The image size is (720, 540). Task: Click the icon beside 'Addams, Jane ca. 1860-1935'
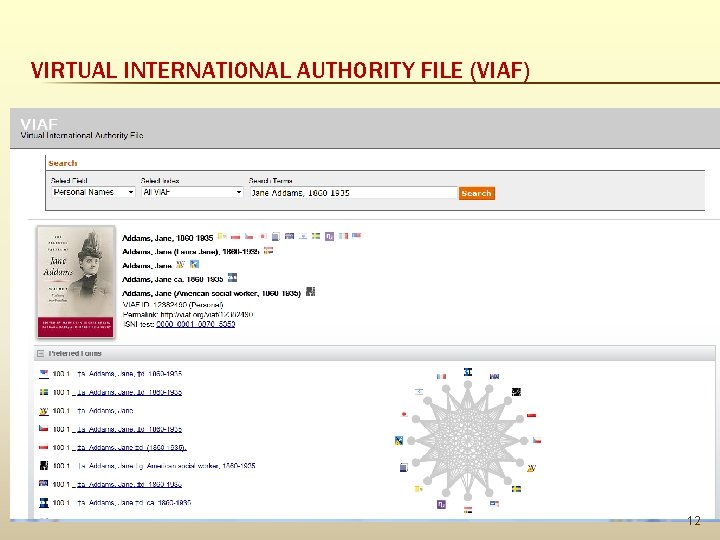(232, 277)
